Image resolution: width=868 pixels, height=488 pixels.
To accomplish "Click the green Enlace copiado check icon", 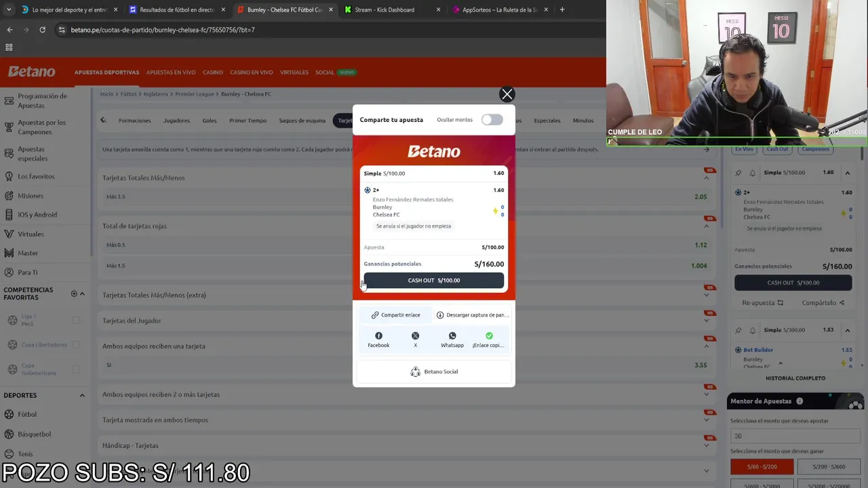I will point(489,335).
